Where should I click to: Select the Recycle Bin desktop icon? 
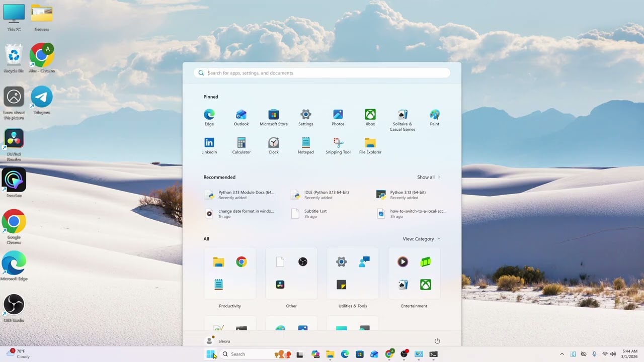(14, 58)
